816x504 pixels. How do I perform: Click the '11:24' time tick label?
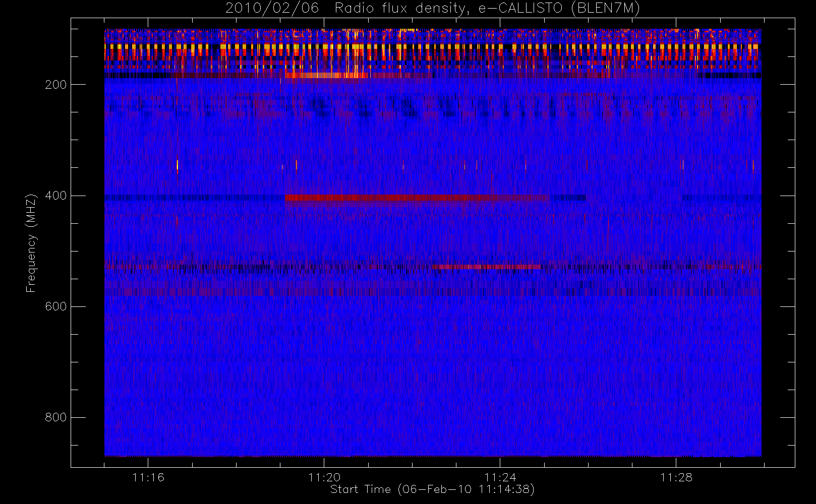(500, 477)
